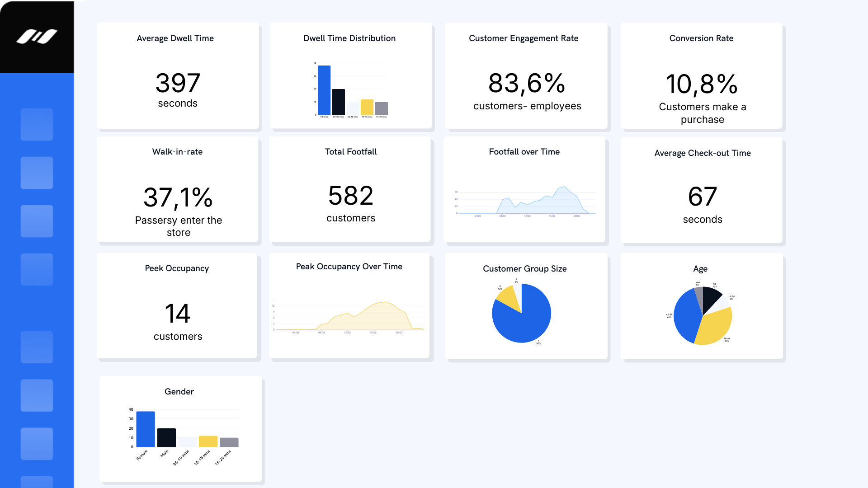Click the company logo in sidebar header

(x=37, y=37)
